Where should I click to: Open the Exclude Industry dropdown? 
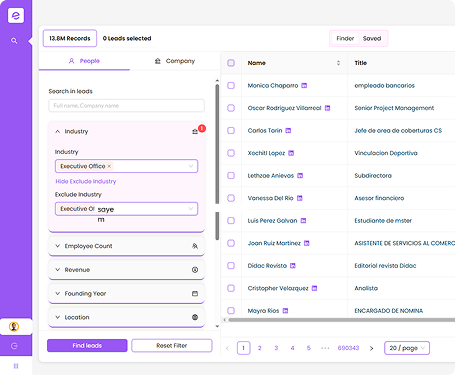126,209
